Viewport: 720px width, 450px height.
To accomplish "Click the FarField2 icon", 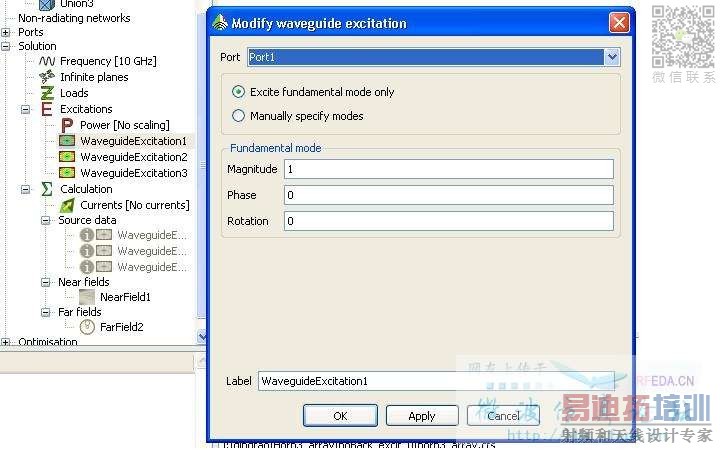I will coord(87,327).
